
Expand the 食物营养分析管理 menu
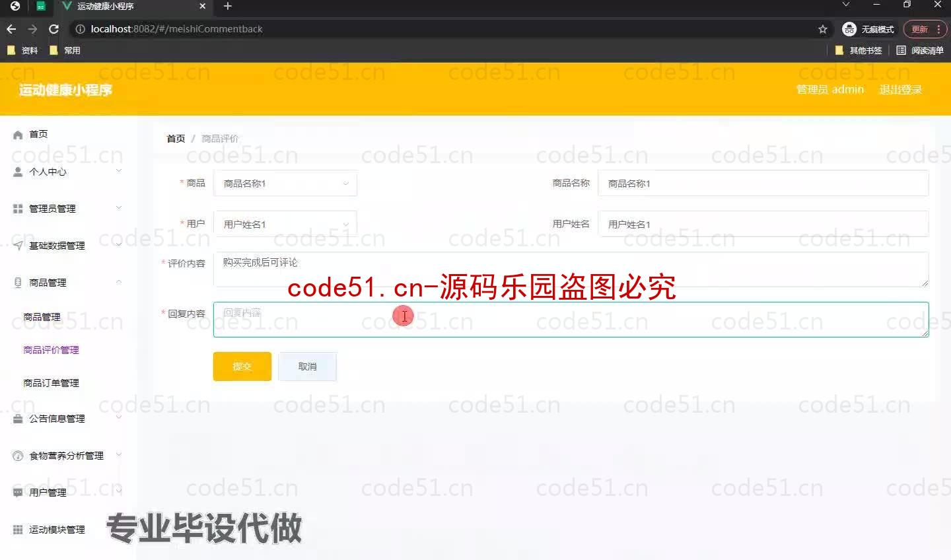pyautogui.click(x=119, y=455)
